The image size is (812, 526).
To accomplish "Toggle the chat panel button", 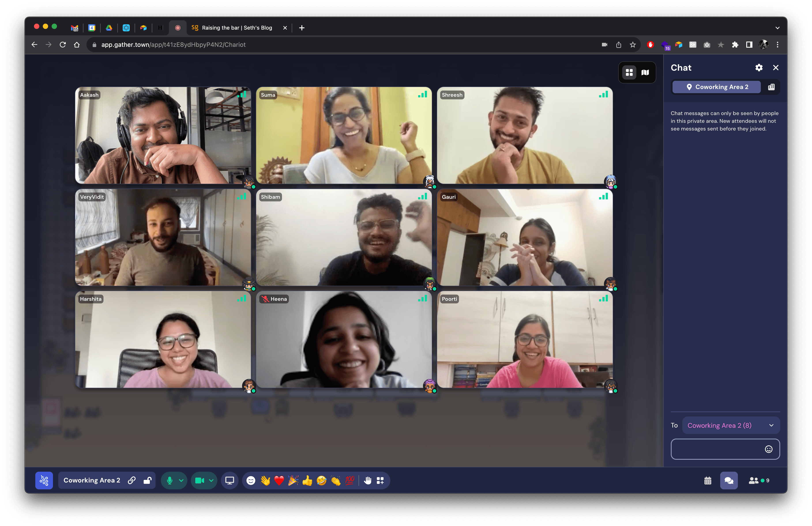I will point(728,480).
